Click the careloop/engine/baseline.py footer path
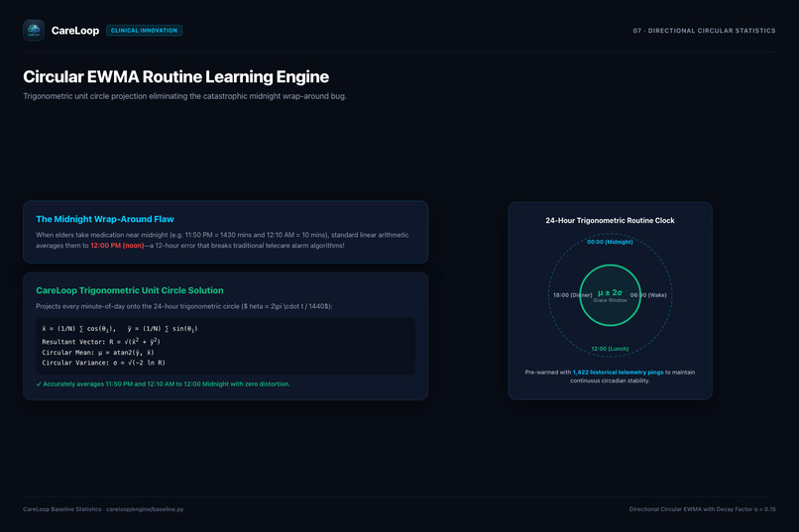This screenshot has width=799, height=532. pyautogui.click(x=145, y=509)
